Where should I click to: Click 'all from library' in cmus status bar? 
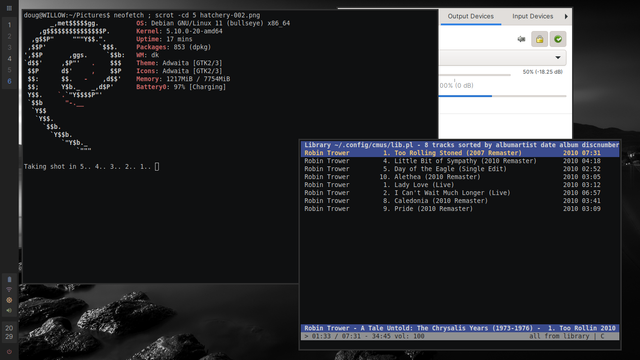point(559,336)
